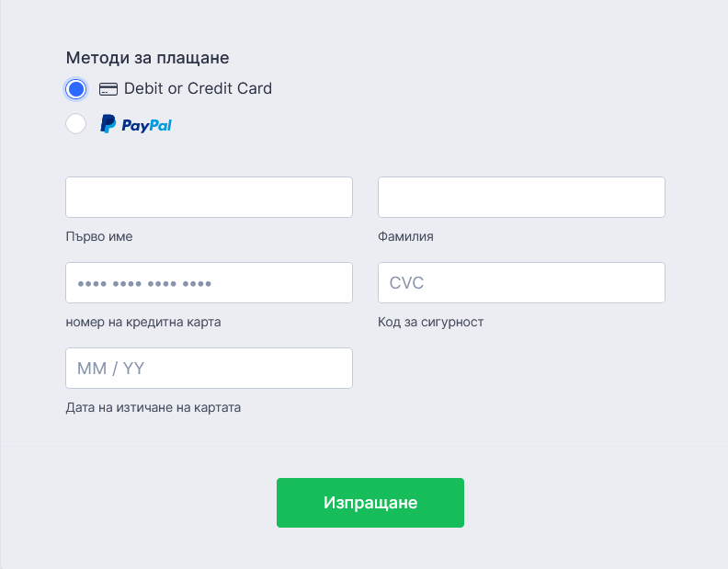Focus the Фамилия input field
Viewport: 728px width, 569px height.
(521, 197)
